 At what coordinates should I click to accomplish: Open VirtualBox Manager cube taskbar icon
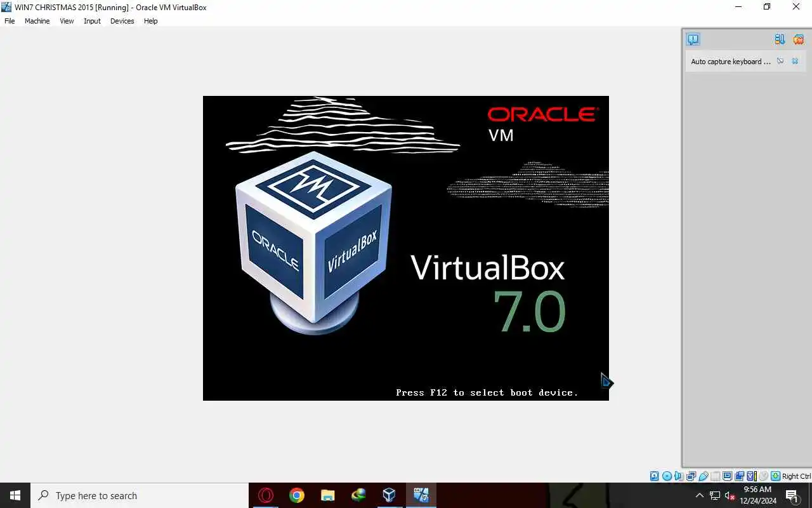tap(390, 495)
